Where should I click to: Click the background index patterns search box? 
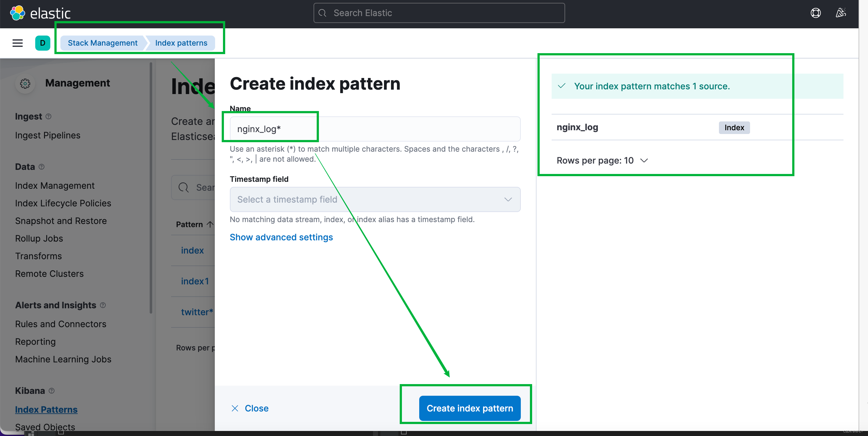pos(193,187)
